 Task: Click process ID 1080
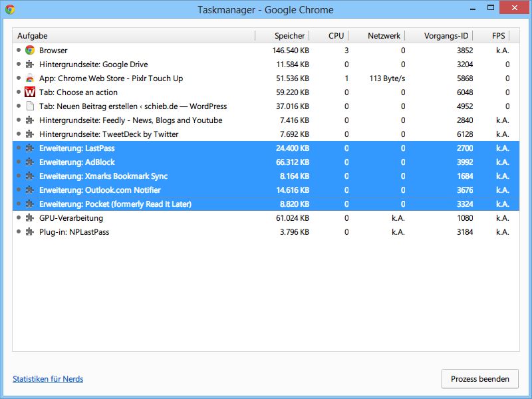click(464, 217)
